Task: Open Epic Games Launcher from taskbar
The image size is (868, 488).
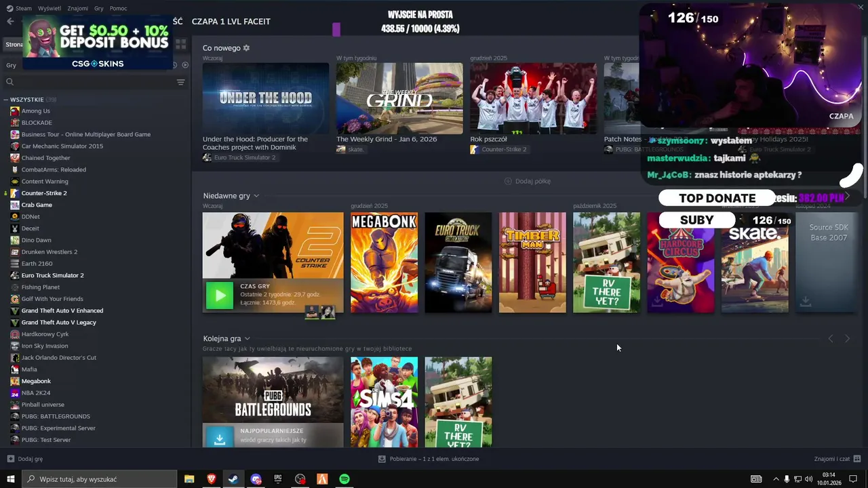Action: [x=278, y=479]
